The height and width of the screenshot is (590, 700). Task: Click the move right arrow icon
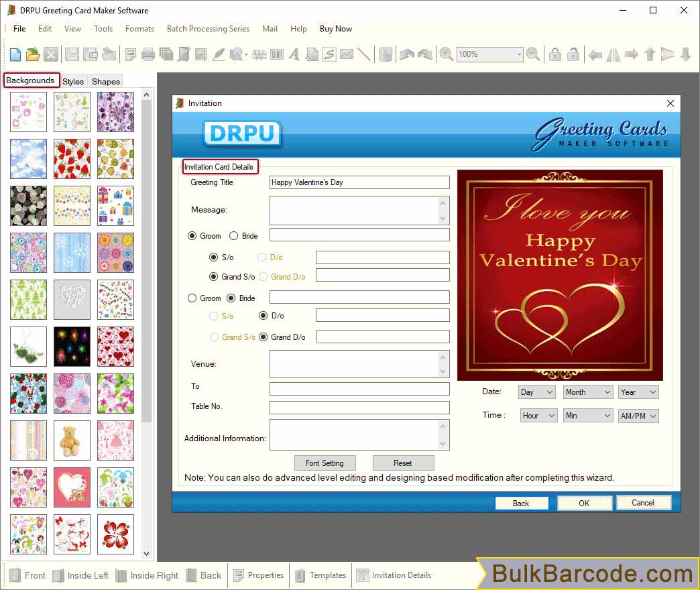tap(632, 54)
